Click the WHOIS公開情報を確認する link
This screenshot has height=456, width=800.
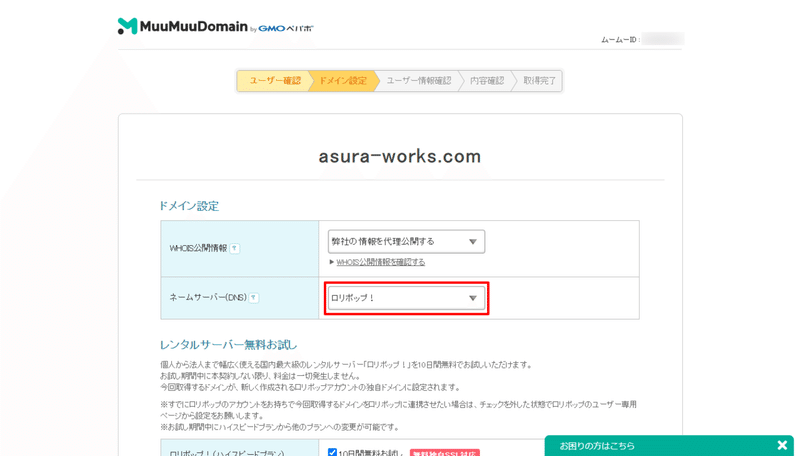point(381,262)
